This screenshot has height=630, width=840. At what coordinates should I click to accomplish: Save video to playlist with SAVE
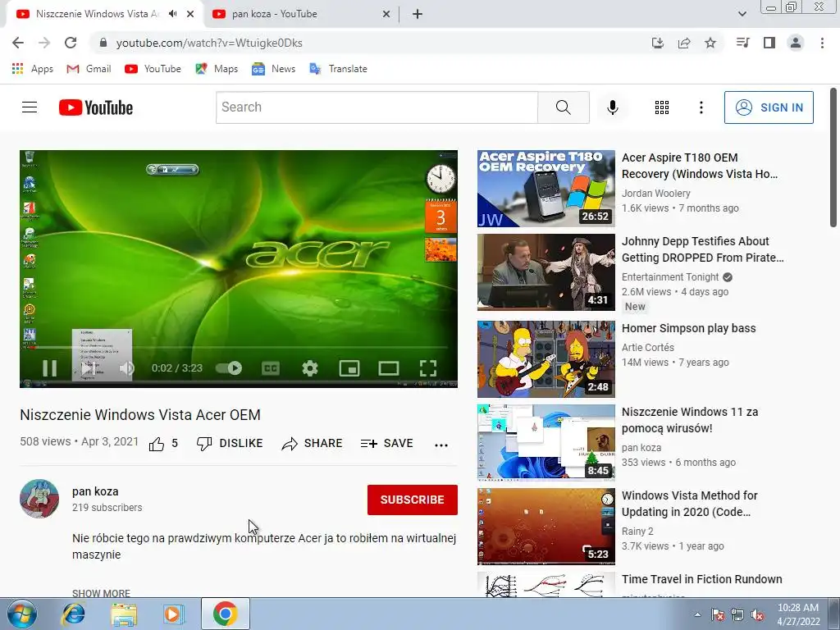click(x=387, y=444)
